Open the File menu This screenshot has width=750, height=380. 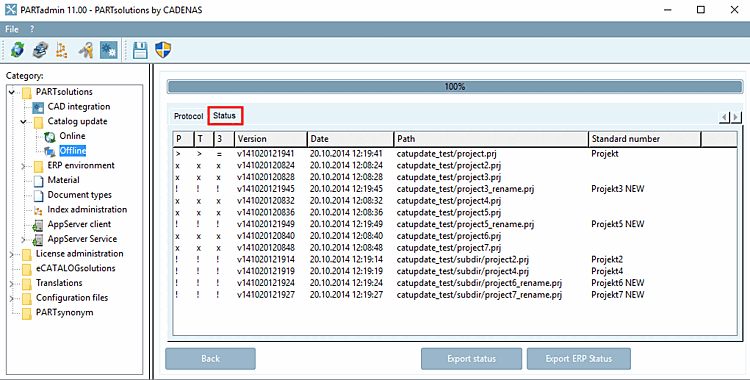pos(12,29)
